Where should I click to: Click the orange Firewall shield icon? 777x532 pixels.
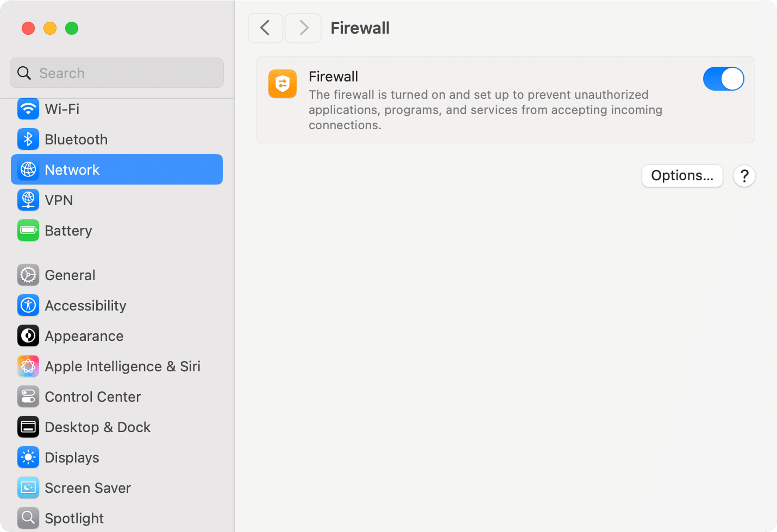pyautogui.click(x=283, y=84)
